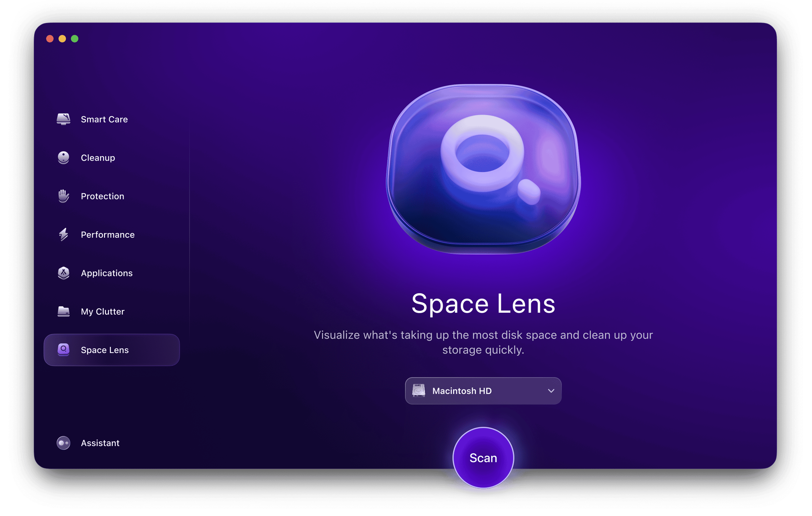
Task: Open the Assistant at sidebar bottom
Action: (100, 443)
